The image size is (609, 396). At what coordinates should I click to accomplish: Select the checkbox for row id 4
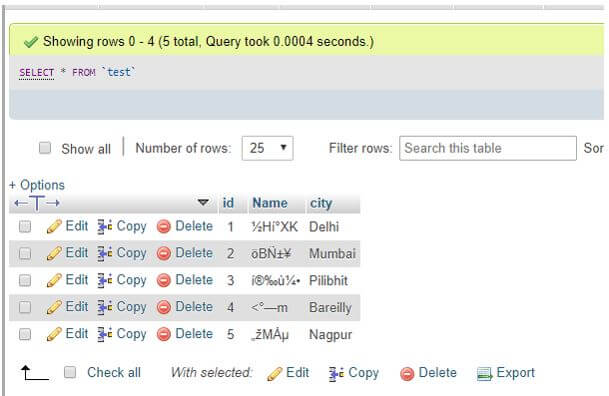coord(25,307)
